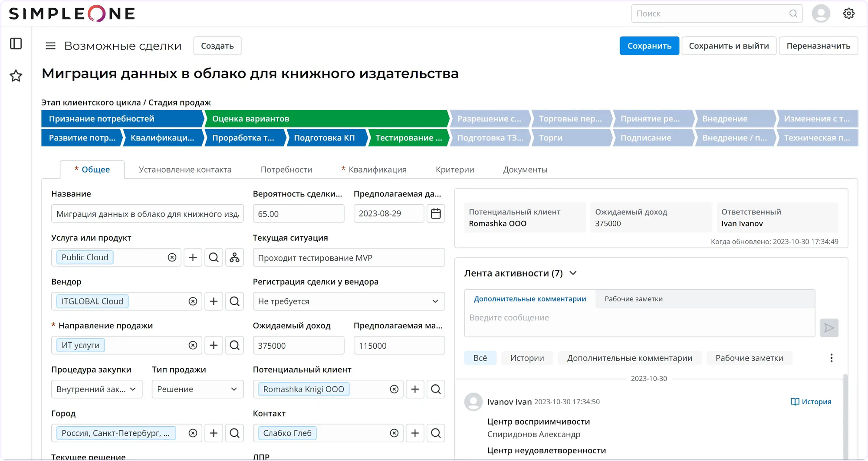868x461 pixels.
Task: Select the Торги sales stage
Action: point(571,138)
